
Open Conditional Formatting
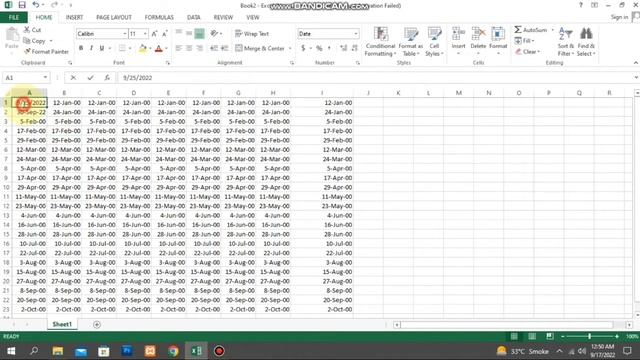(x=380, y=42)
